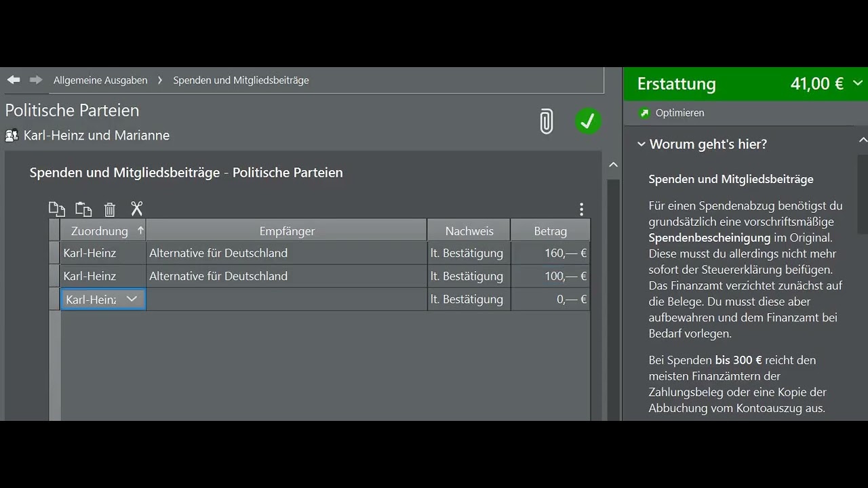Open the Karl-Heinz Zuordnung dropdown

pos(132,299)
